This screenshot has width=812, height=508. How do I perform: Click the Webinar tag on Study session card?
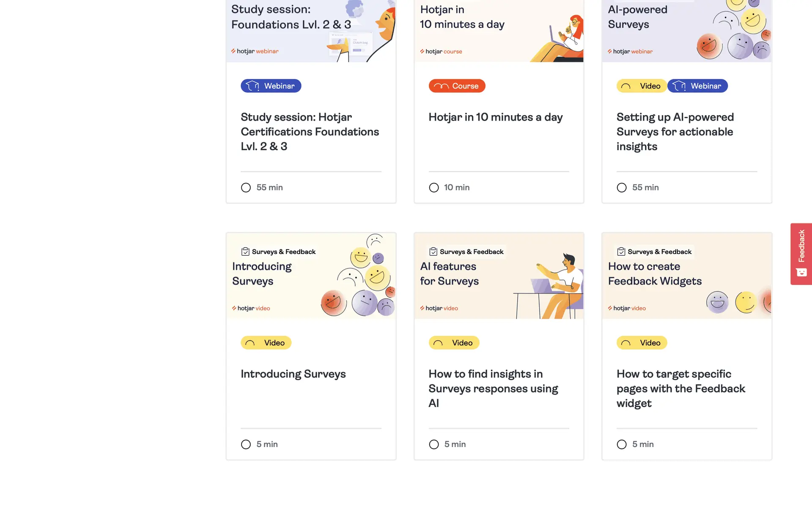(x=271, y=86)
